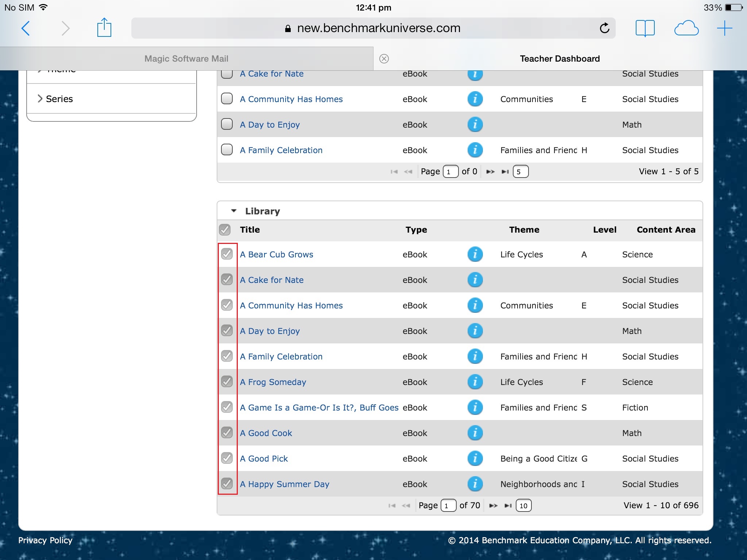Check upper A Family Celebration checkbox

coord(227,149)
